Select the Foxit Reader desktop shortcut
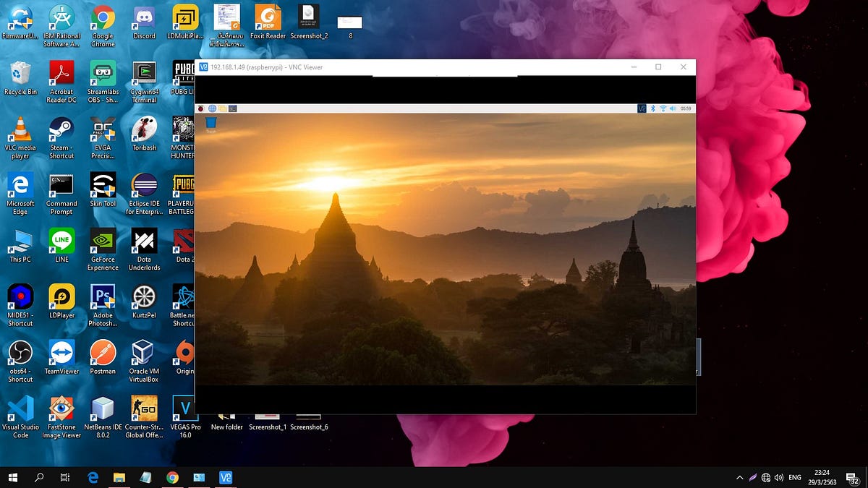This screenshot has width=868, height=488. click(x=268, y=22)
